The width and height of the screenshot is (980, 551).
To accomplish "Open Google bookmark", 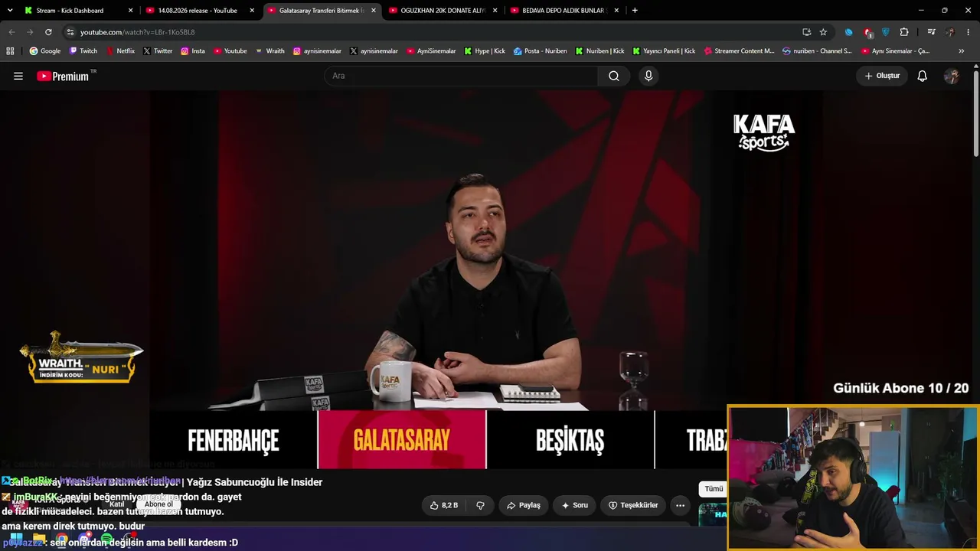I will [45, 51].
